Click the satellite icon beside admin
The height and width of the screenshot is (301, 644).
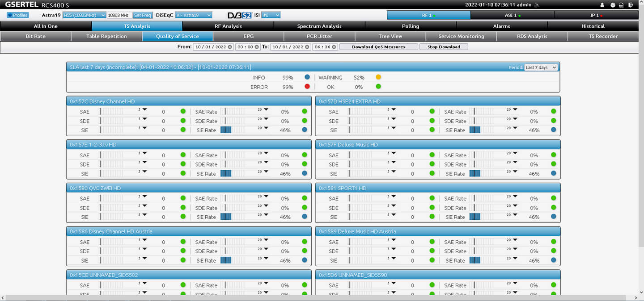537,5
